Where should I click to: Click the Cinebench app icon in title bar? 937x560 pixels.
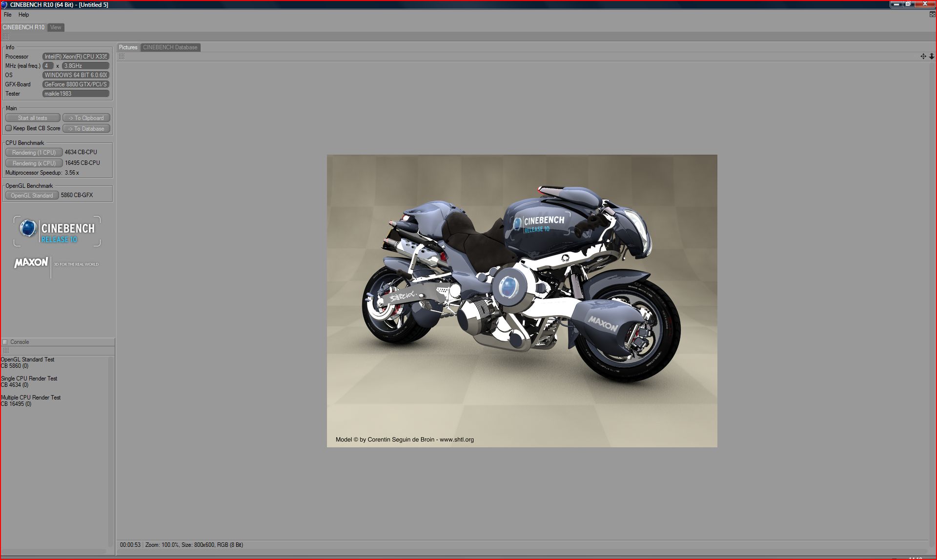tap(4, 4)
